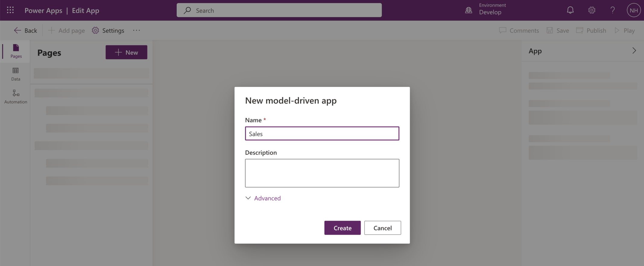This screenshot has width=644, height=266.
Task: Open app Settings in the command bar
Action: (x=108, y=30)
